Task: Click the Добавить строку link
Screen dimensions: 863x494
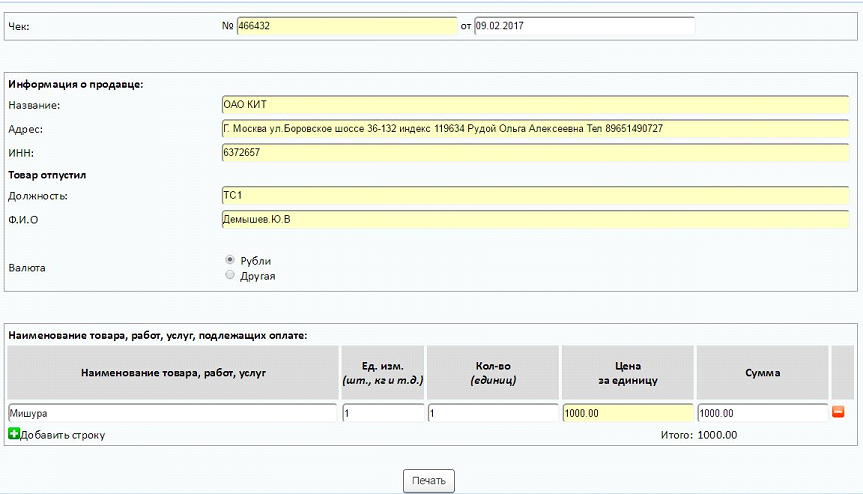Action: point(62,435)
